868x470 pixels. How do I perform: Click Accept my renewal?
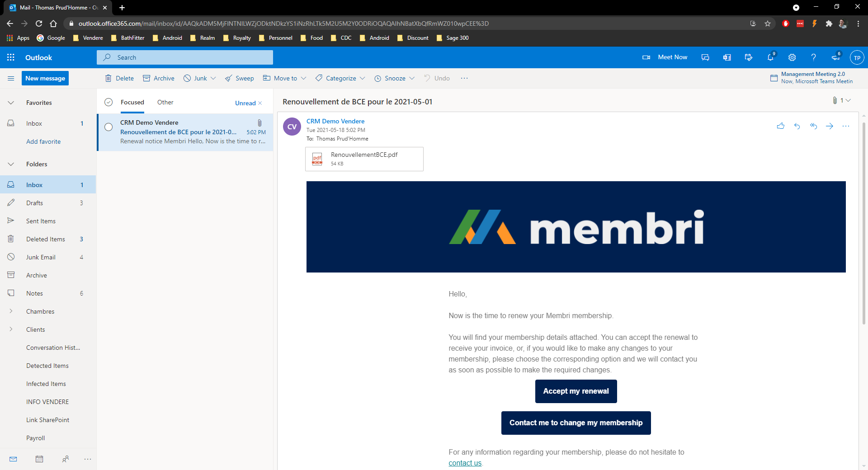click(x=576, y=391)
